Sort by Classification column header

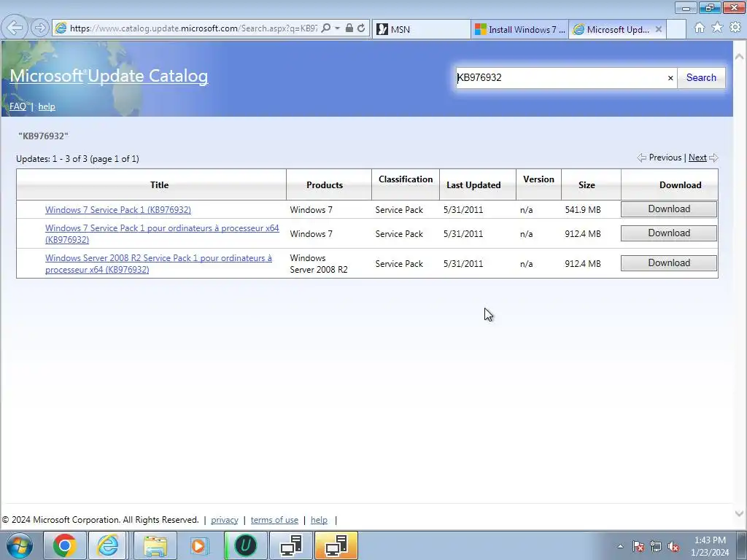406,179
